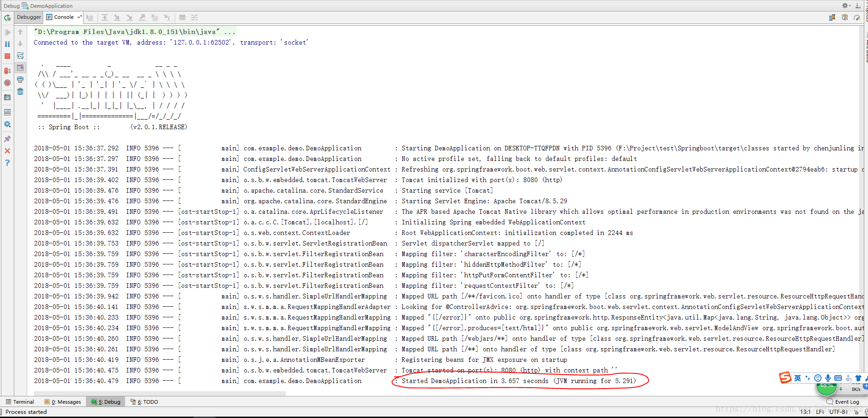This screenshot has height=418, width=868.
Task: Open the 6: TODO tool window
Action: [144, 401]
